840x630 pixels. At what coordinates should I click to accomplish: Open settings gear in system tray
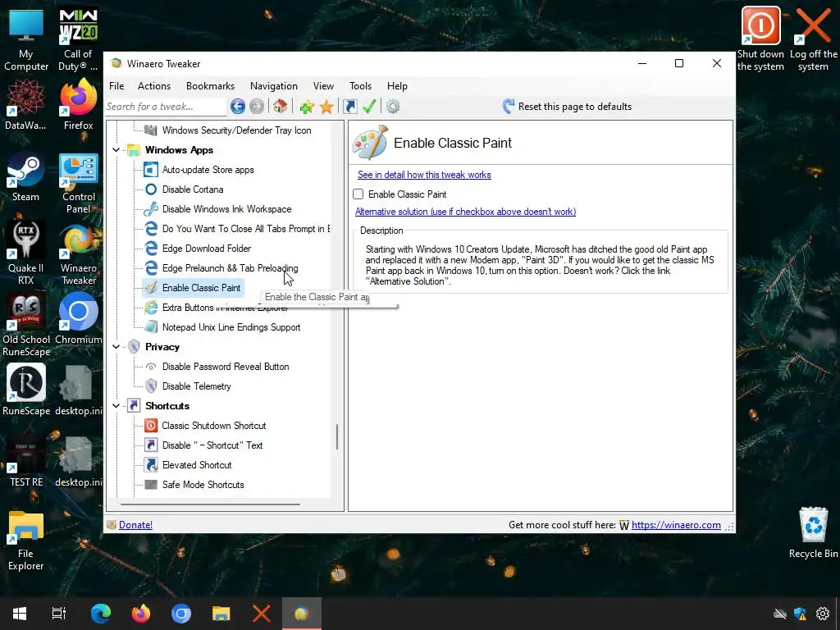pos(823,614)
